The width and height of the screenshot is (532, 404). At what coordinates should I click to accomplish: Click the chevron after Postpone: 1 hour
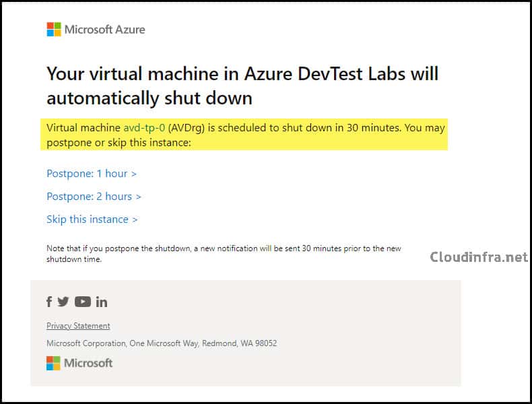pos(134,174)
